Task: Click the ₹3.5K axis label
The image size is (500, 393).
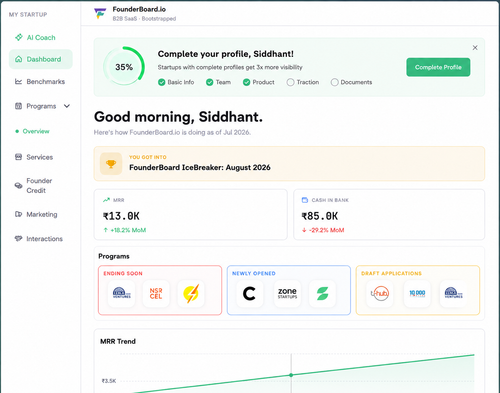Action: click(109, 381)
